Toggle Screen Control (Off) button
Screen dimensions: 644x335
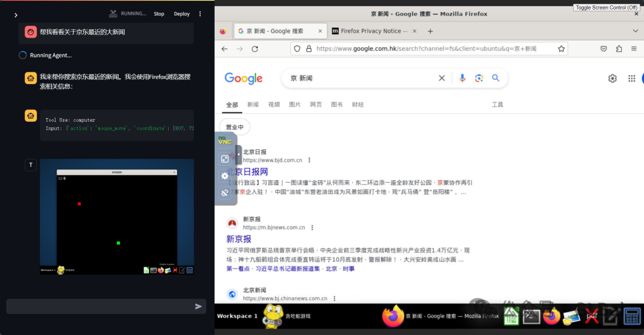pyautogui.click(x=608, y=8)
